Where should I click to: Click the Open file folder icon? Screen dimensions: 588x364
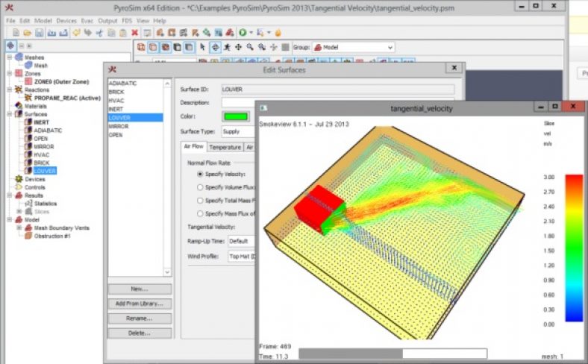[x=28, y=33]
